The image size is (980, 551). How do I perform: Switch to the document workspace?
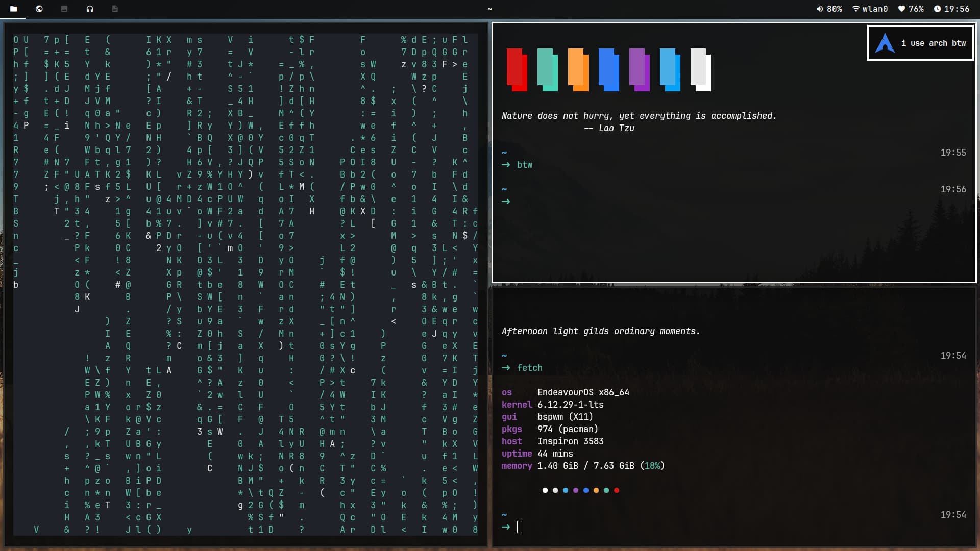(x=115, y=9)
